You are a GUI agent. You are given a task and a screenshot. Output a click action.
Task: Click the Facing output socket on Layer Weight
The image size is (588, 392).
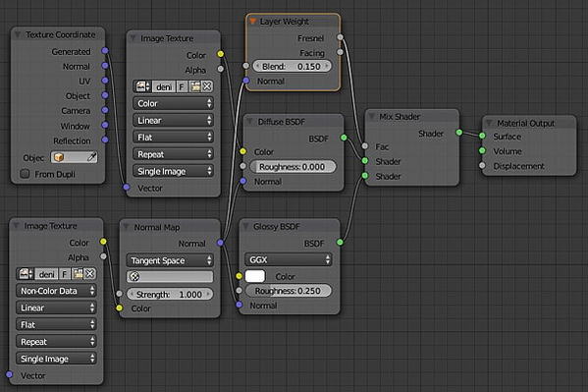pyautogui.click(x=340, y=52)
